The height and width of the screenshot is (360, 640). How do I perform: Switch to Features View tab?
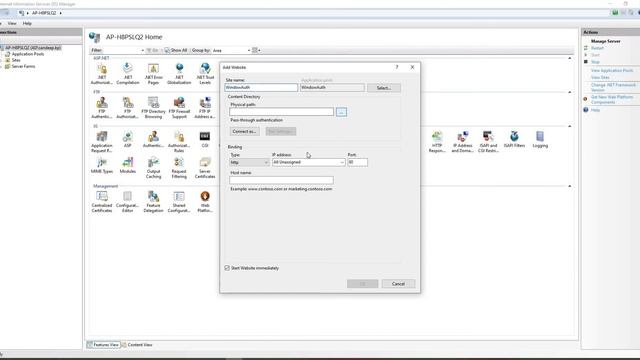point(103,345)
